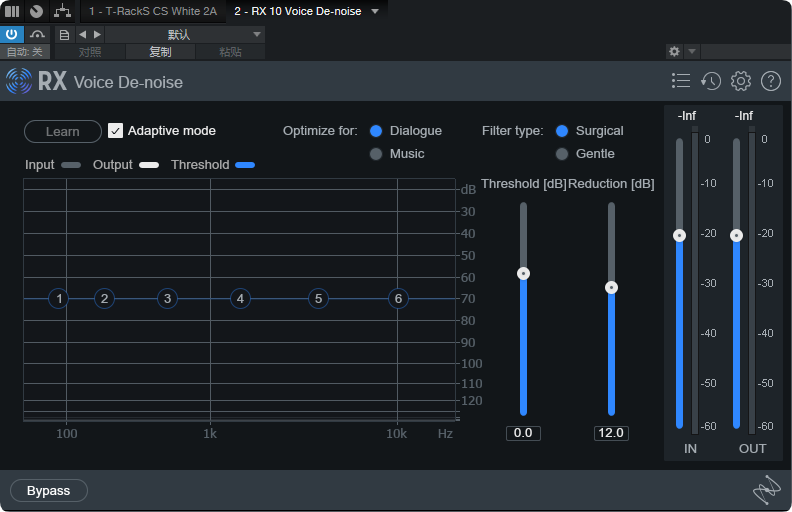Click the OUT meter -Inf peak readout

pyautogui.click(x=744, y=116)
